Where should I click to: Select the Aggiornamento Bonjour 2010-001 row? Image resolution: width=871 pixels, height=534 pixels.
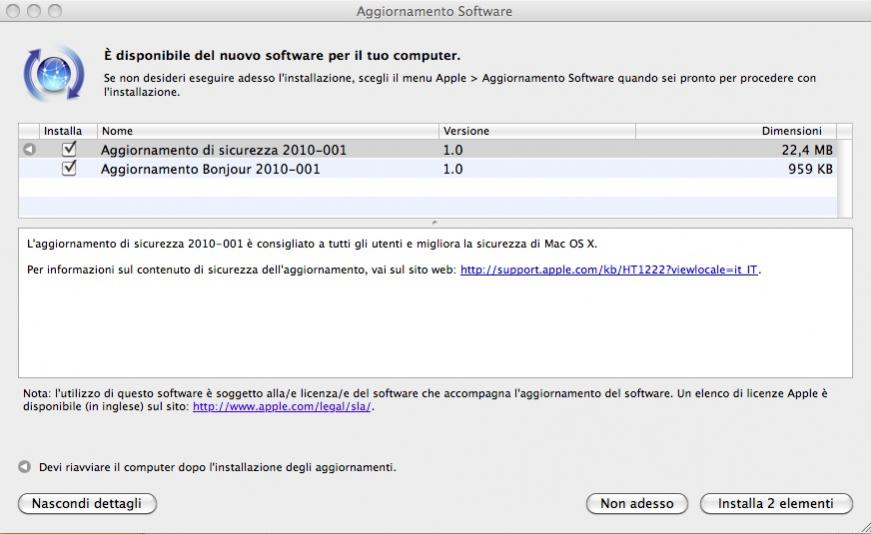coord(428,168)
